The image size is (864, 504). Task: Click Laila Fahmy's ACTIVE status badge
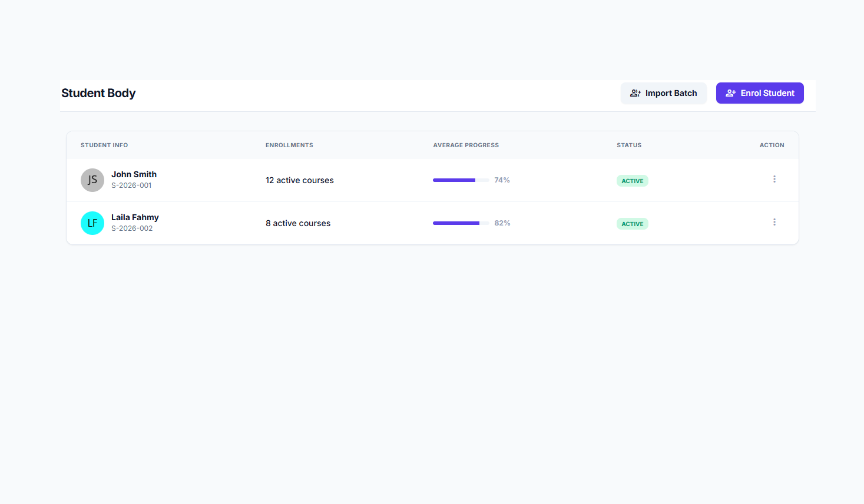coord(633,224)
